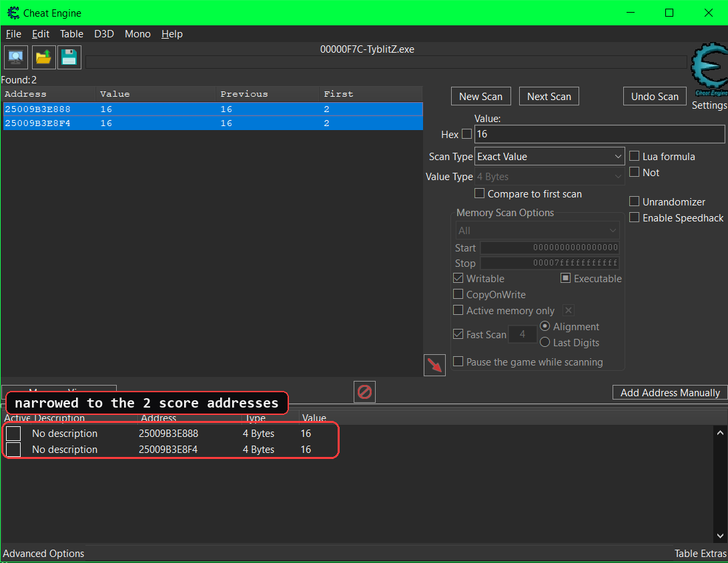Open Settings below the logo
Image resolution: width=728 pixels, height=563 pixels.
[709, 105]
